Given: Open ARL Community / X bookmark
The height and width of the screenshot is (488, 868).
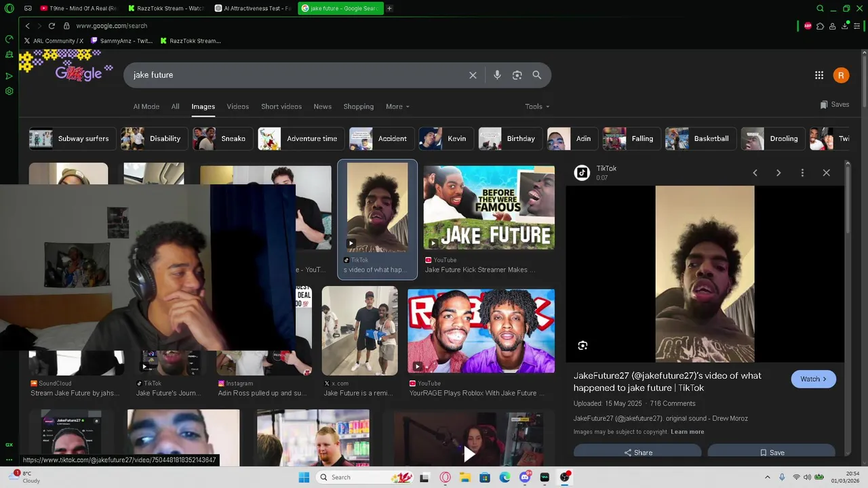Looking at the screenshot, I should pyautogui.click(x=54, y=41).
